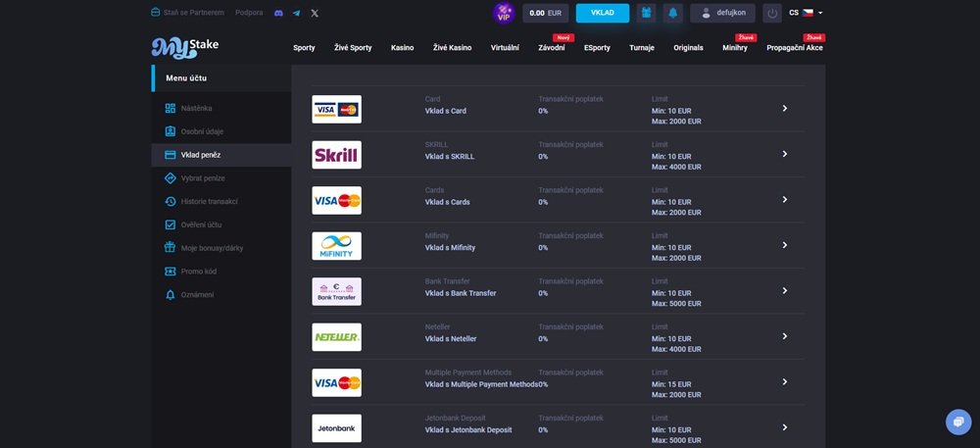Open the live chat bubble icon
980x448 pixels.
[x=958, y=422]
